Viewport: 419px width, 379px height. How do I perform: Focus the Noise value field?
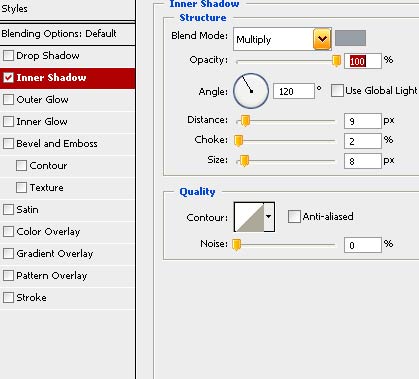click(363, 245)
